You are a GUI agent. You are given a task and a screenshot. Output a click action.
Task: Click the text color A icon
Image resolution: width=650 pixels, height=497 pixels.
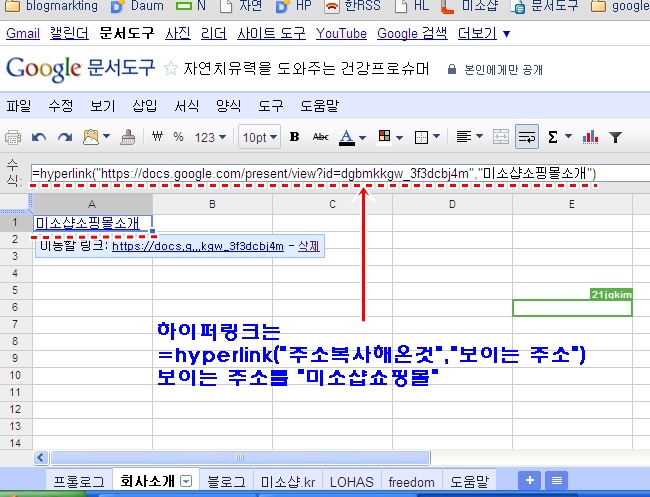click(x=347, y=137)
